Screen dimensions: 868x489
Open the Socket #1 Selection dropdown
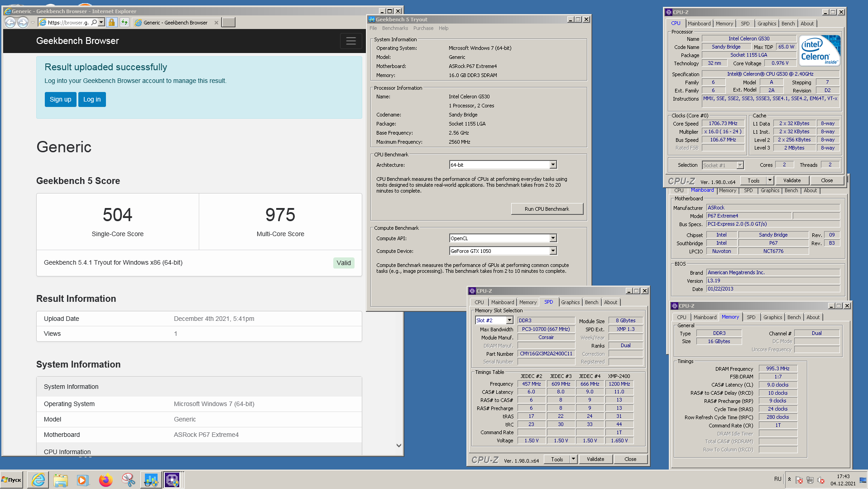tap(740, 165)
